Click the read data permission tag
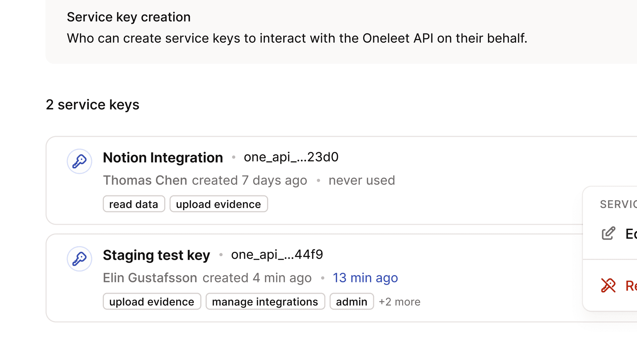 click(x=134, y=204)
